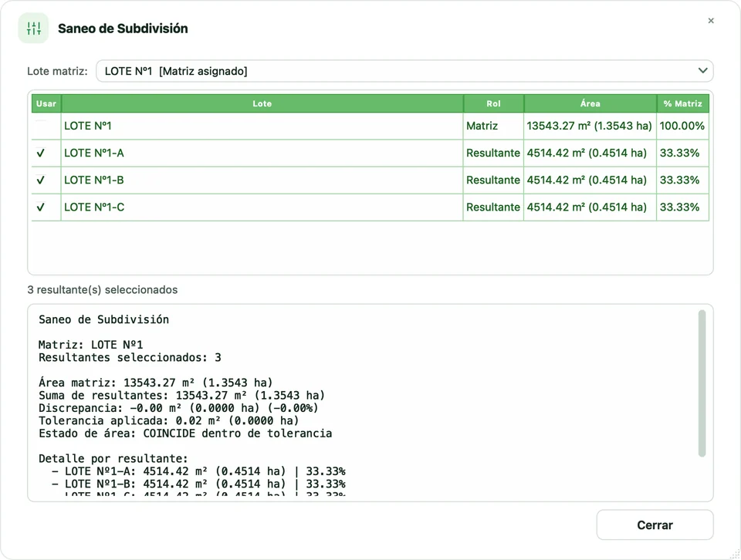Click the Resultante role cell for LOTE Nº1-C
This screenshot has width=741, height=560.
coord(493,207)
